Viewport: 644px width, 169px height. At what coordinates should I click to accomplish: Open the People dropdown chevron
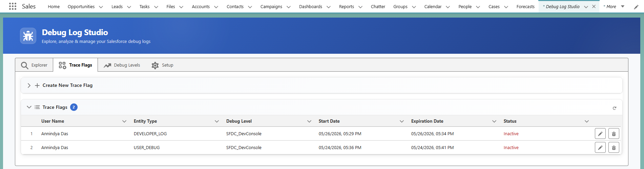tap(478, 7)
